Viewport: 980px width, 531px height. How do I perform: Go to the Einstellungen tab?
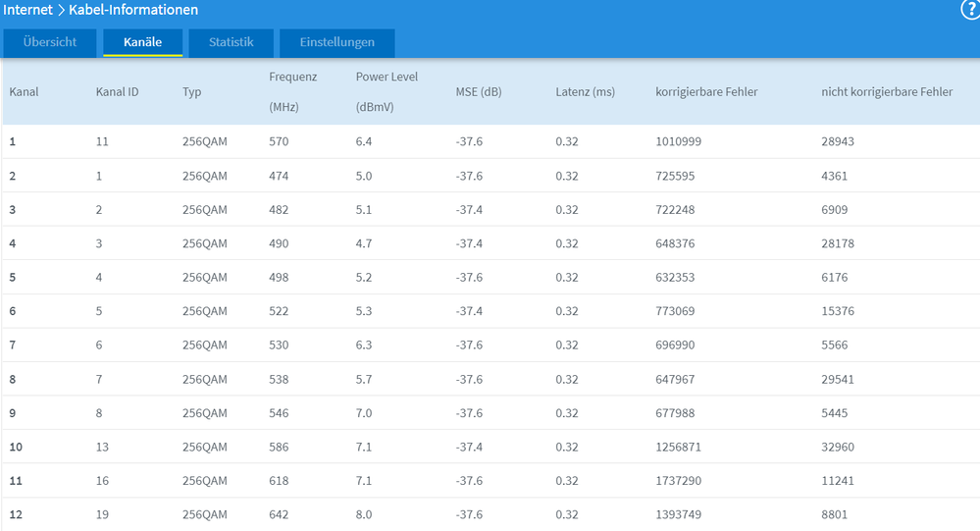click(x=336, y=42)
